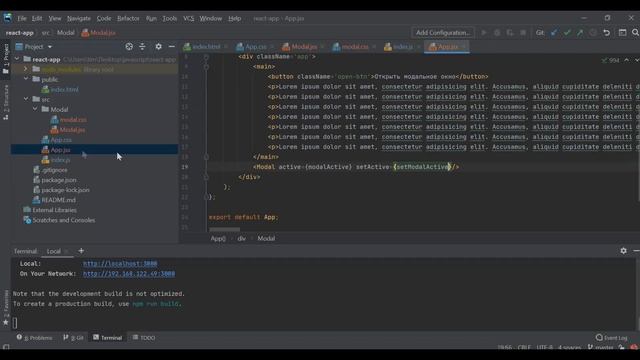Click the rollback undo arrow icon
Screen dimensions: 640x360
(607, 33)
